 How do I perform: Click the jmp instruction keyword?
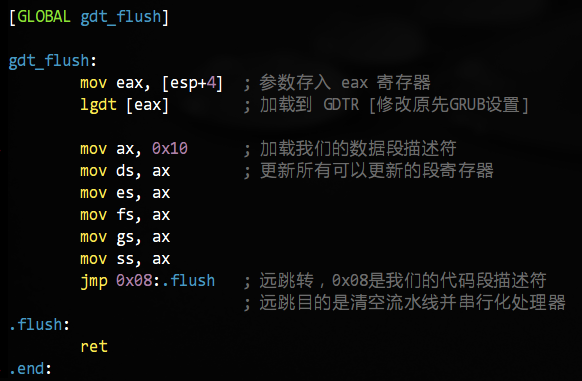(x=94, y=281)
